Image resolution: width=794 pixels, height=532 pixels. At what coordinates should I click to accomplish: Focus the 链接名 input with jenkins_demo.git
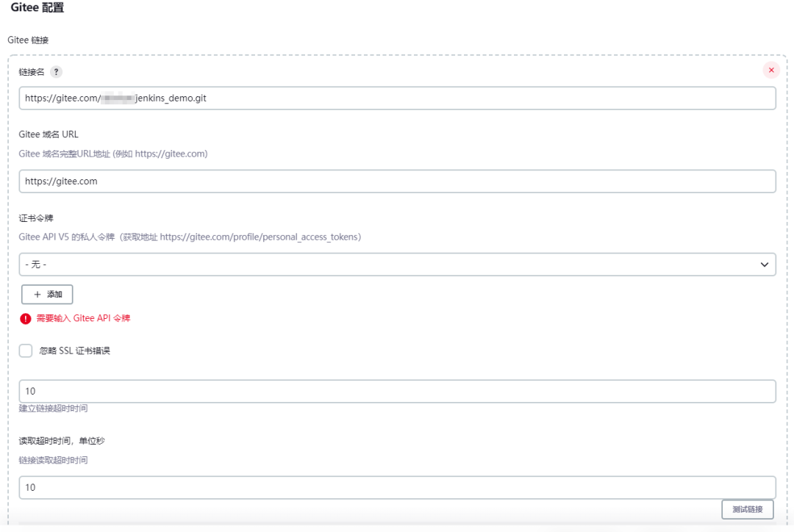tap(397, 98)
